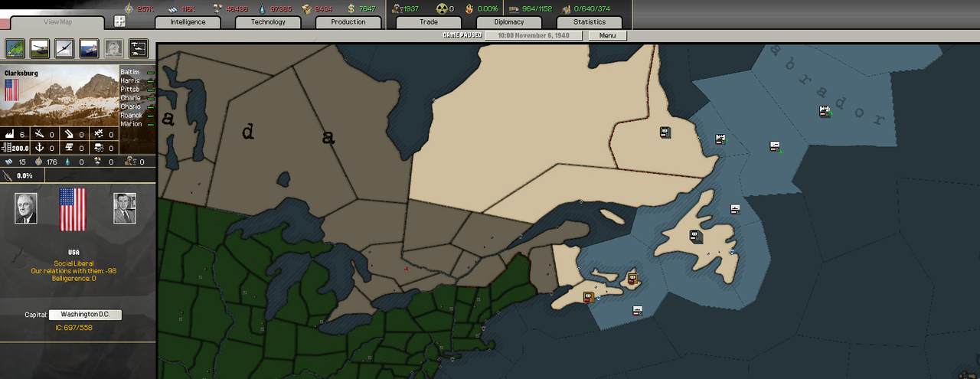
Task: Click the money dollar icon
Action: (x=351, y=8)
